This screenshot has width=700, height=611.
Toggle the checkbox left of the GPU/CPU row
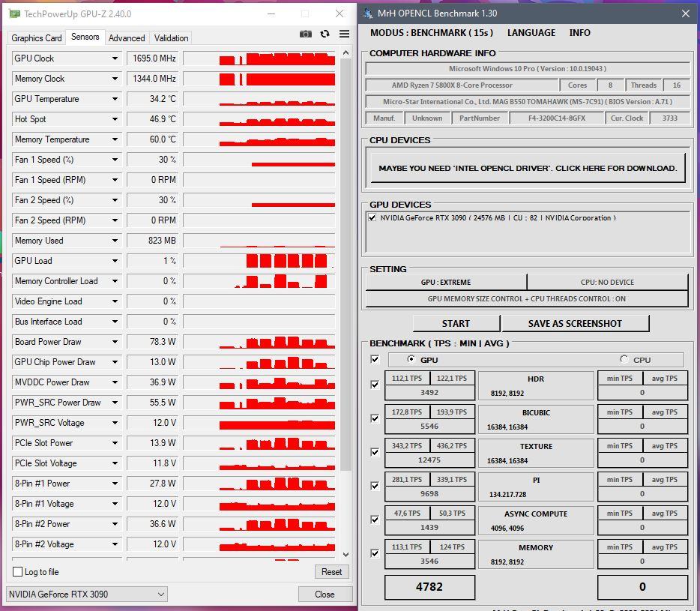coord(375,359)
